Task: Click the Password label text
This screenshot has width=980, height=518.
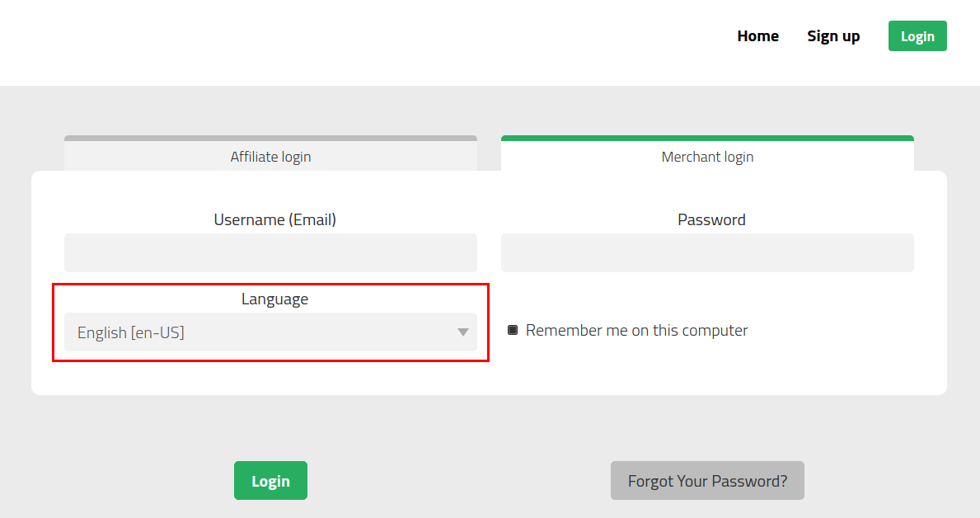Action: coord(711,219)
